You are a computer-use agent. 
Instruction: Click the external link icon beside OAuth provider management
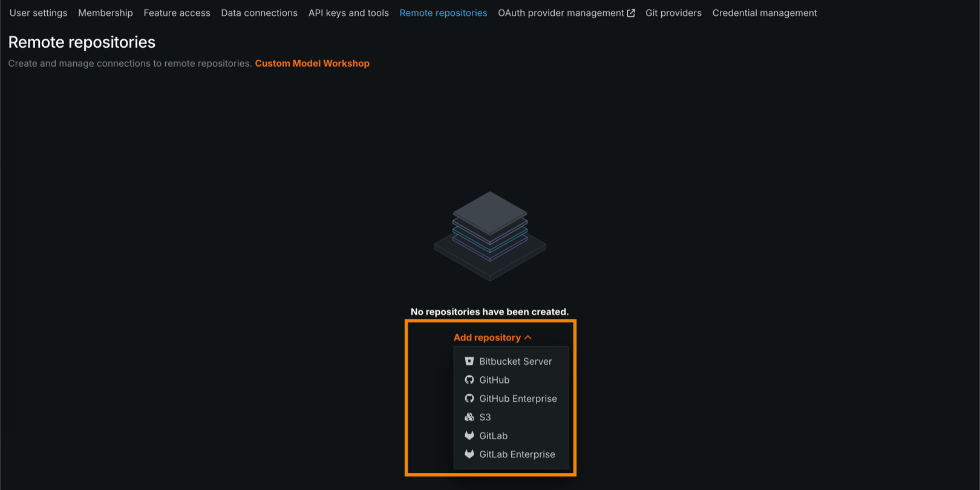point(631,13)
